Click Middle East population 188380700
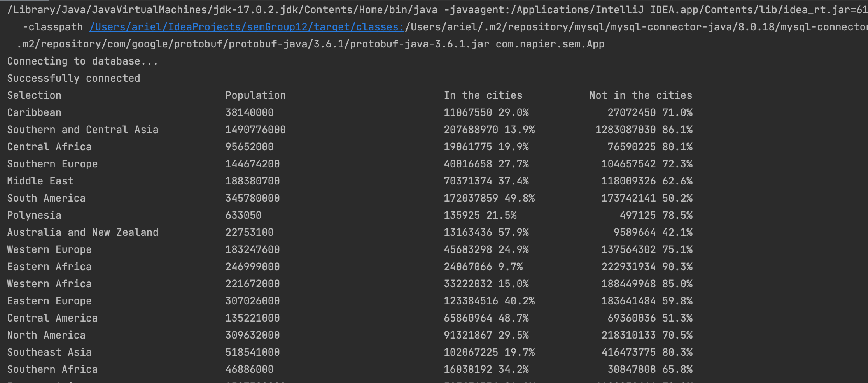The width and height of the screenshot is (868, 383). click(253, 181)
